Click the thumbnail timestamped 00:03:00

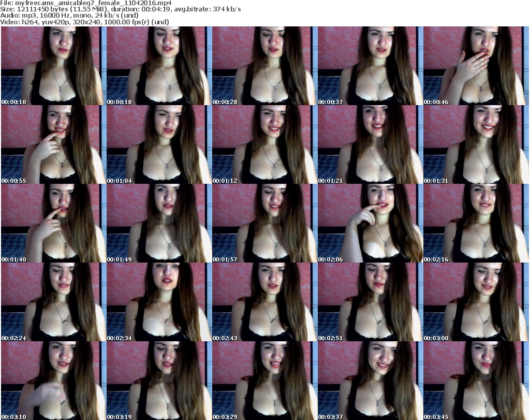point(476,302)
